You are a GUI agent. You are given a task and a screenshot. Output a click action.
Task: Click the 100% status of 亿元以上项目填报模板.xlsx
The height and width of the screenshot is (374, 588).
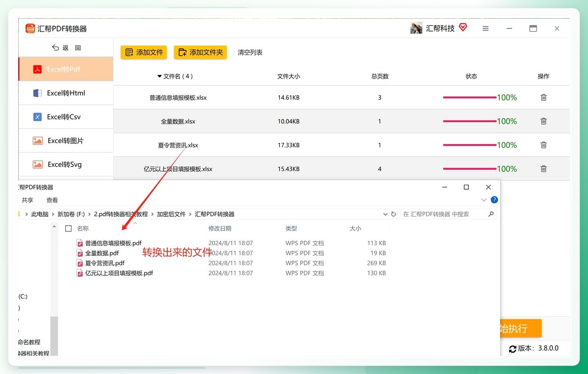click(507, 169)
